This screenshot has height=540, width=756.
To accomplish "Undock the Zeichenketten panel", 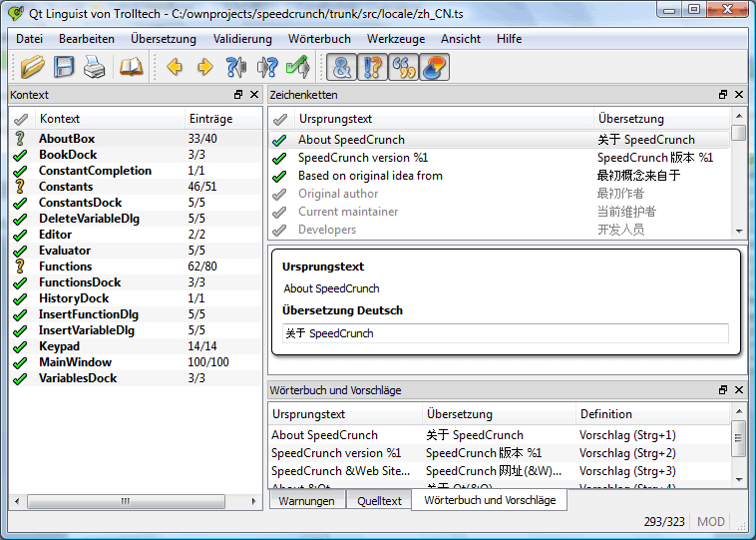I will pyautogui.click(x=723, y=95).
